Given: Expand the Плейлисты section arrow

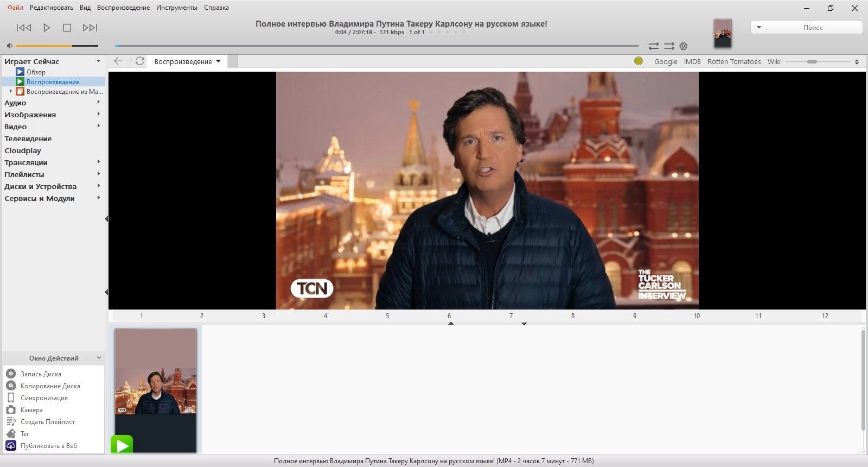Looking at the screenshot, I should (x=98, y=174).
